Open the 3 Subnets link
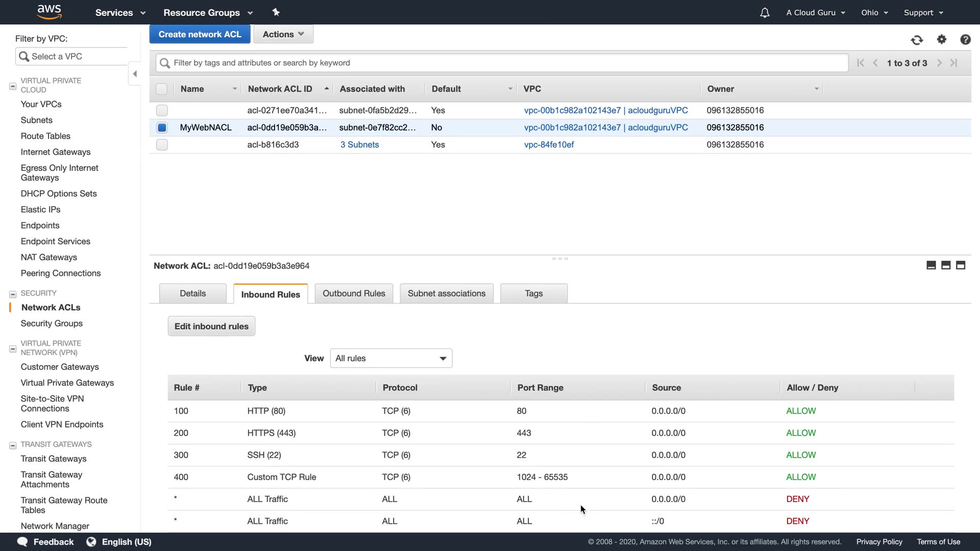This screenshot has width=980, height=551. click(359, 144)
